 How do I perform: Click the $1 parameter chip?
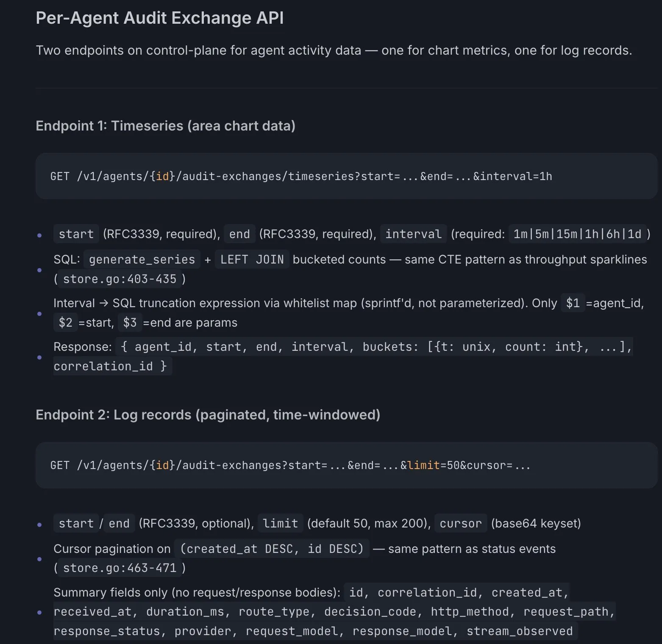coord(573,303)
